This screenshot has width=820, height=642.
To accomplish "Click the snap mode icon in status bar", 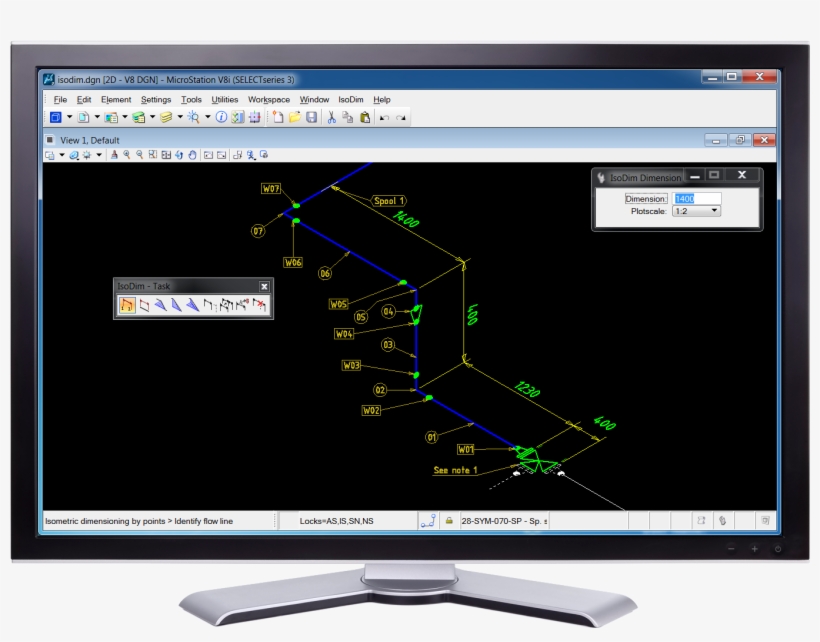I will point(428,521).
